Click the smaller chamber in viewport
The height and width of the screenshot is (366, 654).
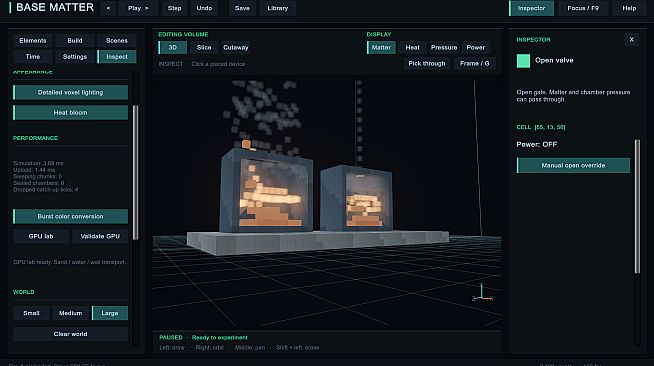click(357, 198)
